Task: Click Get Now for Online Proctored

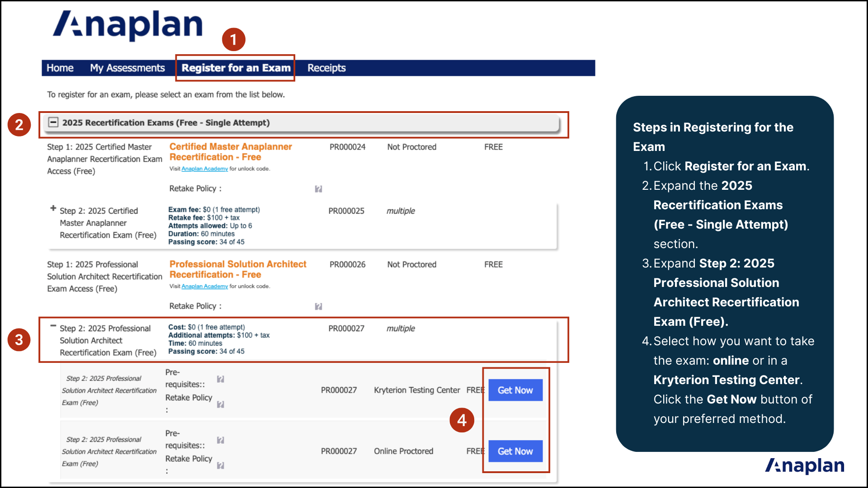Action: 515,451
